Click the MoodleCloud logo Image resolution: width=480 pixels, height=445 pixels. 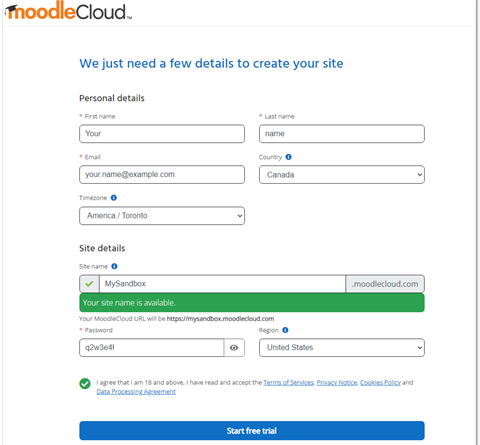68,11
